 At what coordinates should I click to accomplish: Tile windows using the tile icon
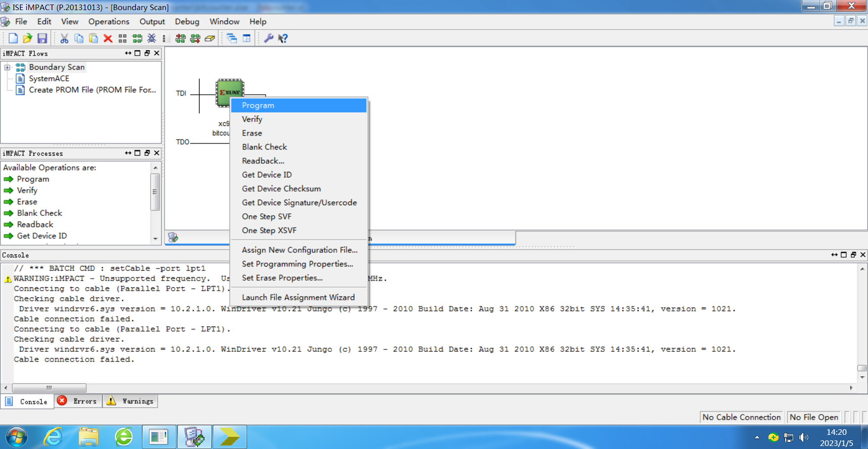click(x=247, y=38)
